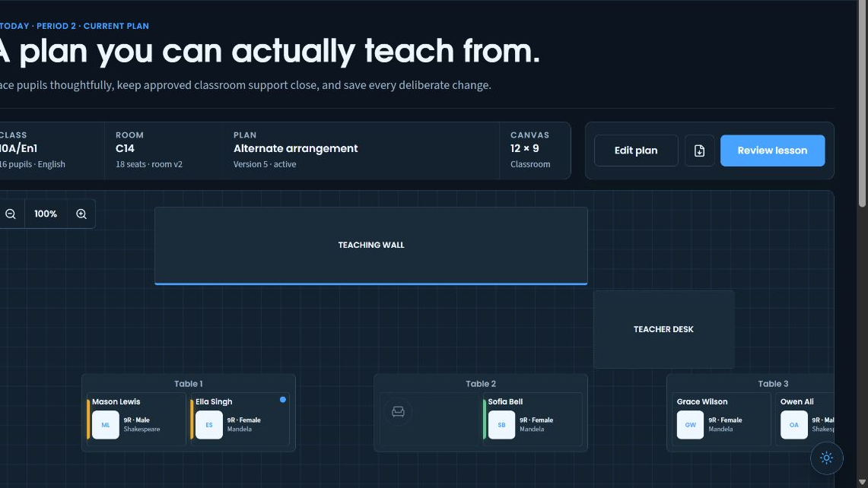Select the Teaching Wall block
The image size is (868, 488).
click(x=371, y=246)
